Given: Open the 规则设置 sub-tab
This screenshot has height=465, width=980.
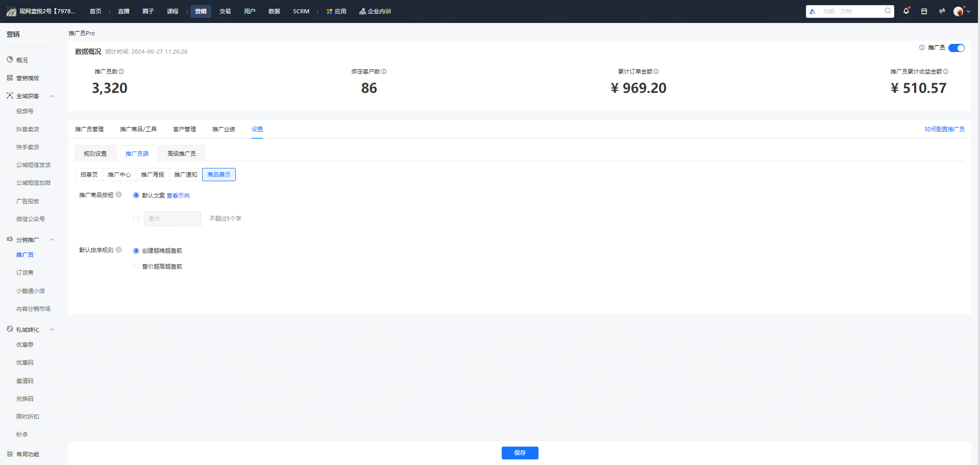Looking at the screenshot, I should [x=95, y=153].
